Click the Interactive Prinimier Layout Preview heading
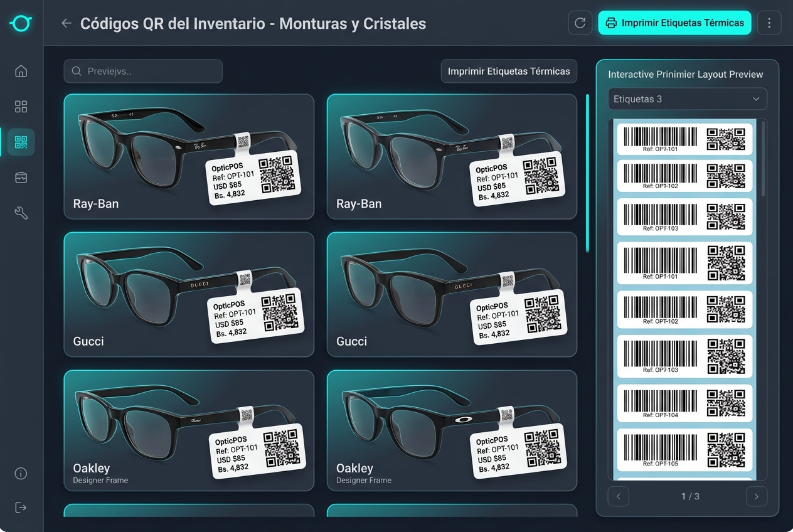793x532 pixels. coord(685,74)
